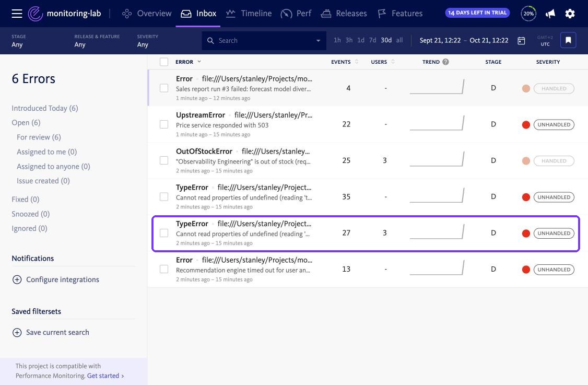Screen dimensions: 588x385
Task: Click into the Search input field
Action: 264,41
